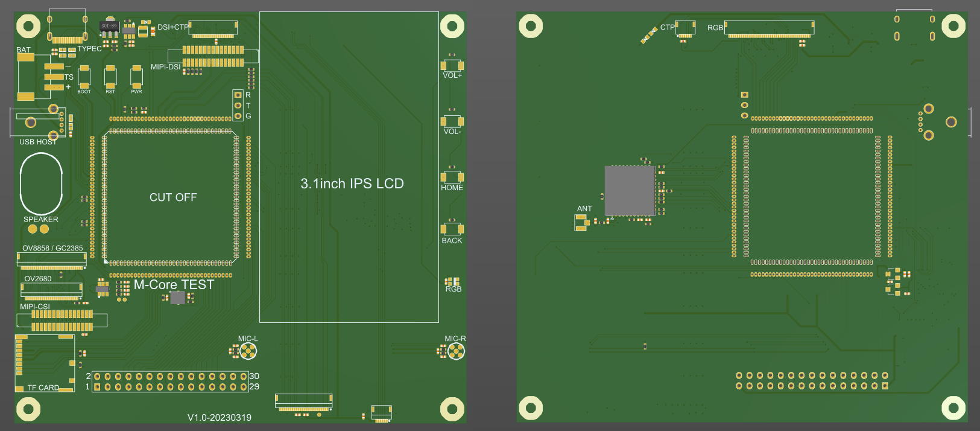Select the TF CARD slot footprint
This screenshot has width=980, height=431.
[45, 362]
